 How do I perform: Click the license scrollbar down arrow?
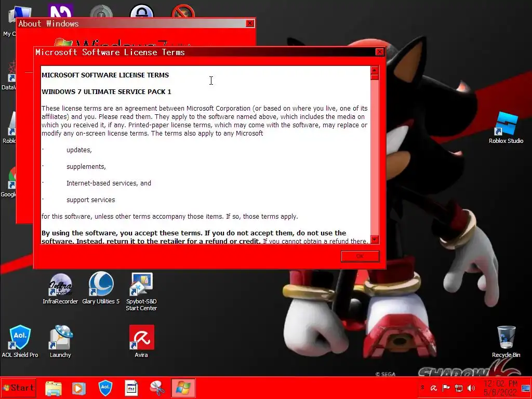(x=375, y=240)
